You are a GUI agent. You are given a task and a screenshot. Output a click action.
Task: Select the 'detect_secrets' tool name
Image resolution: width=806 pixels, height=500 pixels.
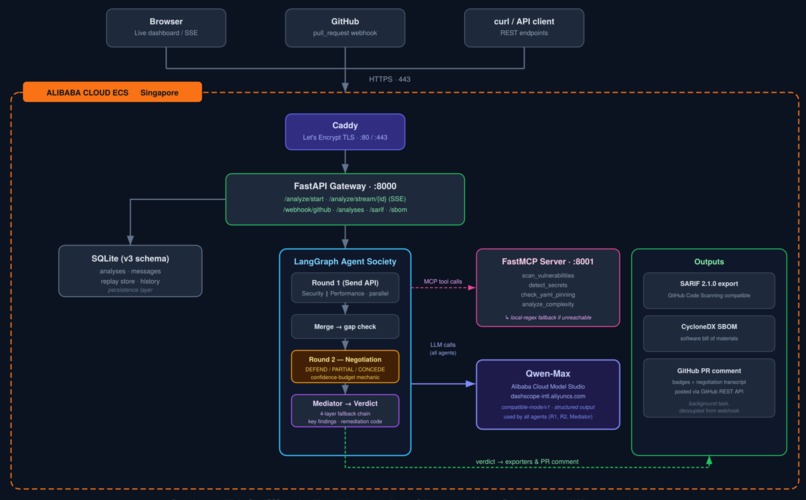pyautogui.click(x=547, y=285)
